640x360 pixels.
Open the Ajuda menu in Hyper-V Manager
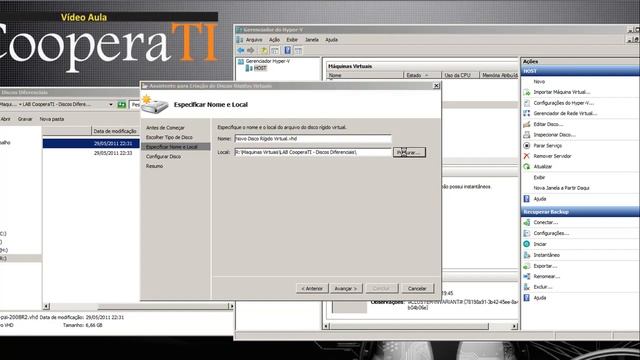click(x=331, y=40)
